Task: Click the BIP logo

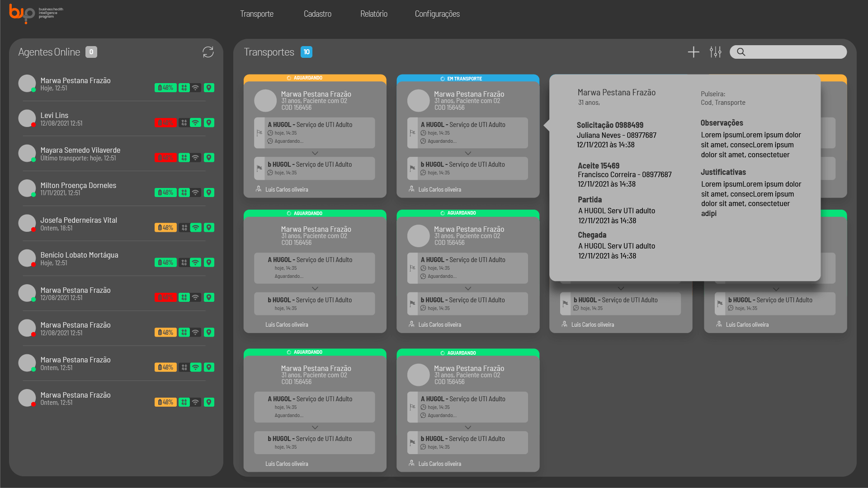Action: click(35, 13)
